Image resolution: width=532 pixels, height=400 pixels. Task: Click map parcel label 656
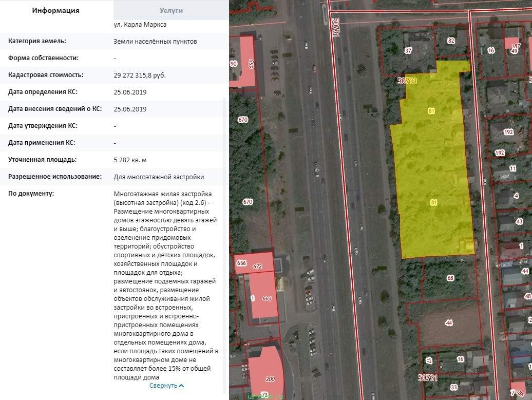[x=241, y=263]
